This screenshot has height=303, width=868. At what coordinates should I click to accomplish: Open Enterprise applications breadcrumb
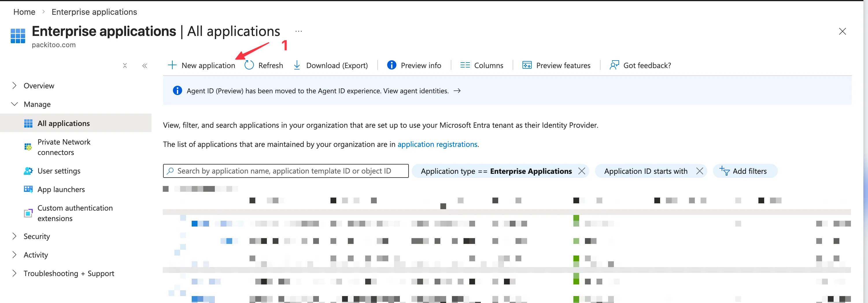tap(94, 12)
